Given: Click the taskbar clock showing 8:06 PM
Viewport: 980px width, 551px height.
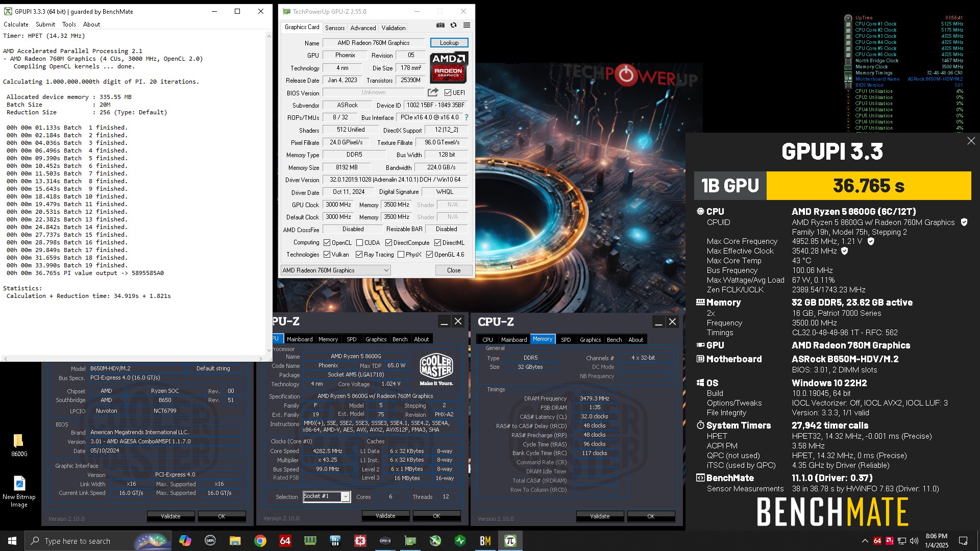Looking at the screenshot, I should [x=936, y=541].
